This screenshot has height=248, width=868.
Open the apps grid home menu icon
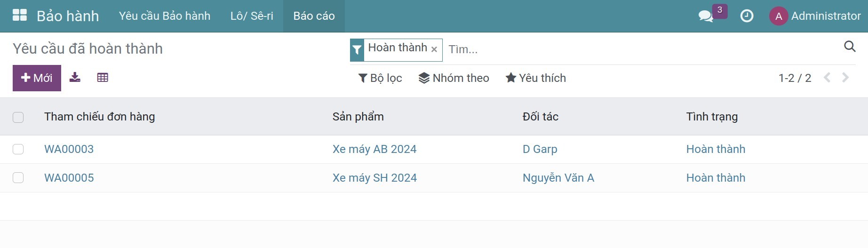pyautogui.click(x=20, y=16)
